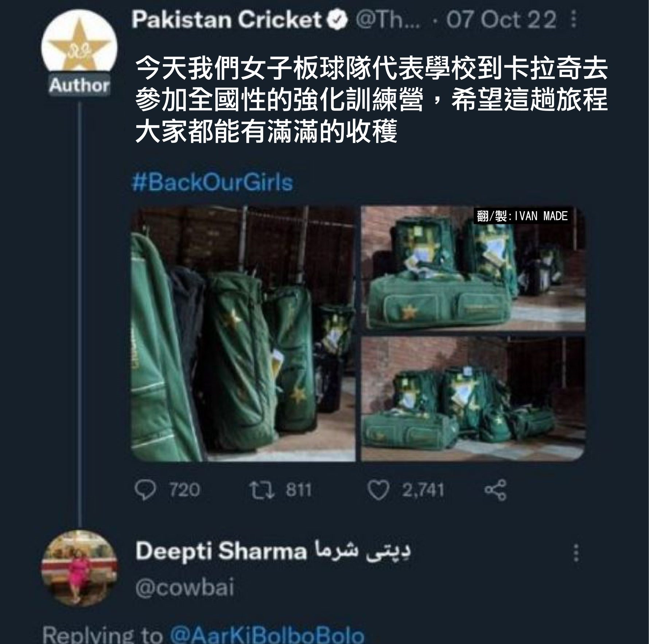Click the retweet arrows icon

click(x=261, y=489)
